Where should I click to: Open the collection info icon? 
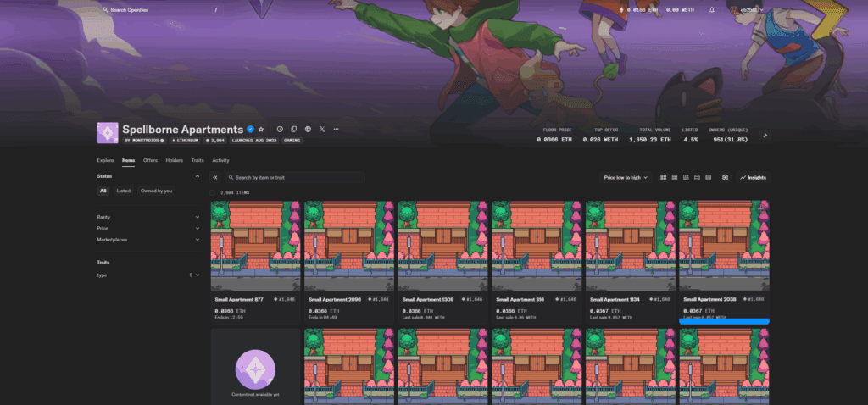(x=280, y=129)
